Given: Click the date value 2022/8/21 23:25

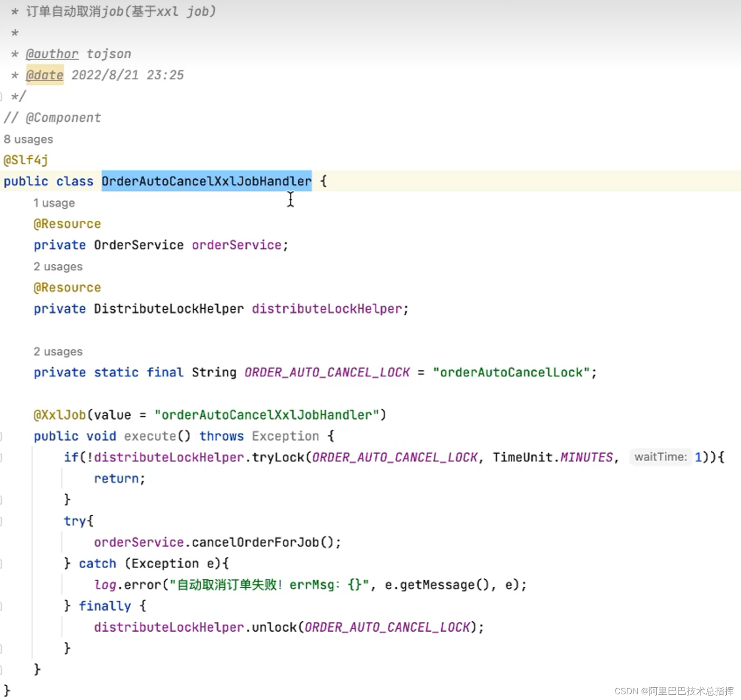Looking at the screenshot, I should pos(127,75).
